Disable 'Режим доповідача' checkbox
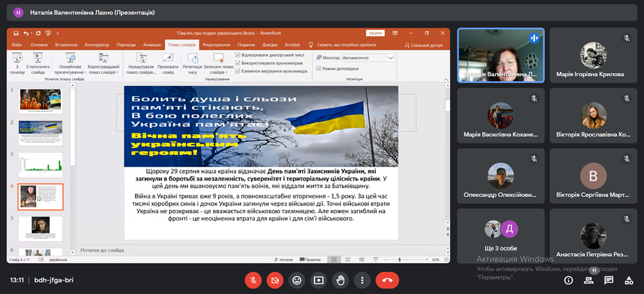Screen dimensions: 644x294 319,68
